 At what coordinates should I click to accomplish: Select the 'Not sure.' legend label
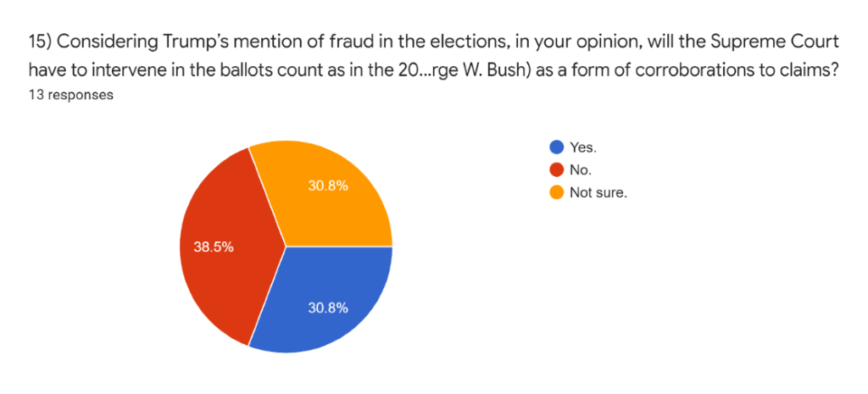tap(598, 192)
